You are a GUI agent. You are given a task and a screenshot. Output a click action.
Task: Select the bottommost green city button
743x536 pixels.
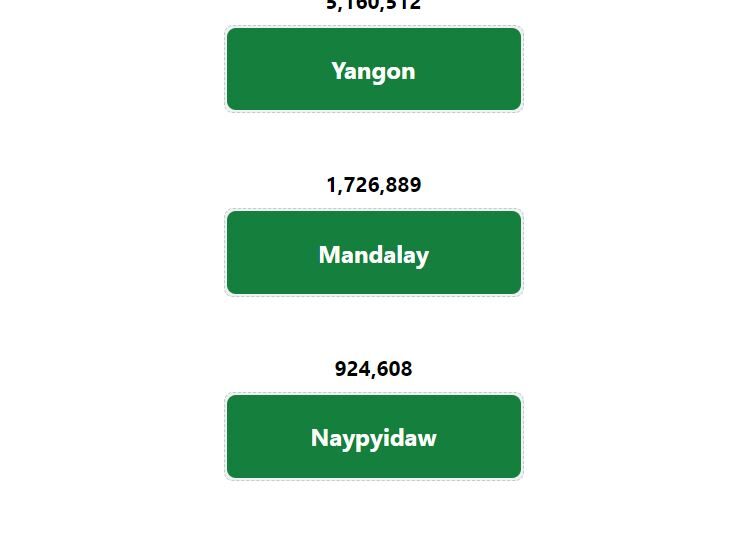tap(374, 436)
